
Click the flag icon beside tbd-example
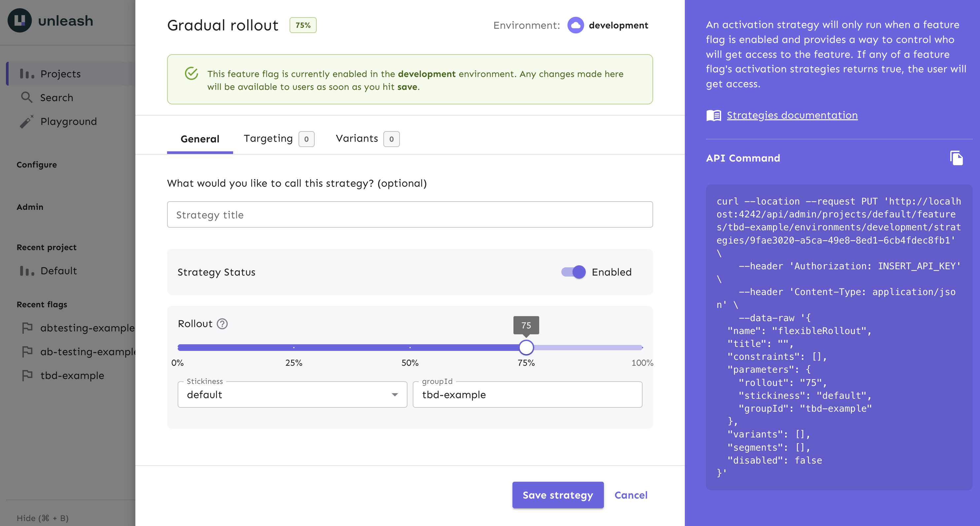point(27,375)
